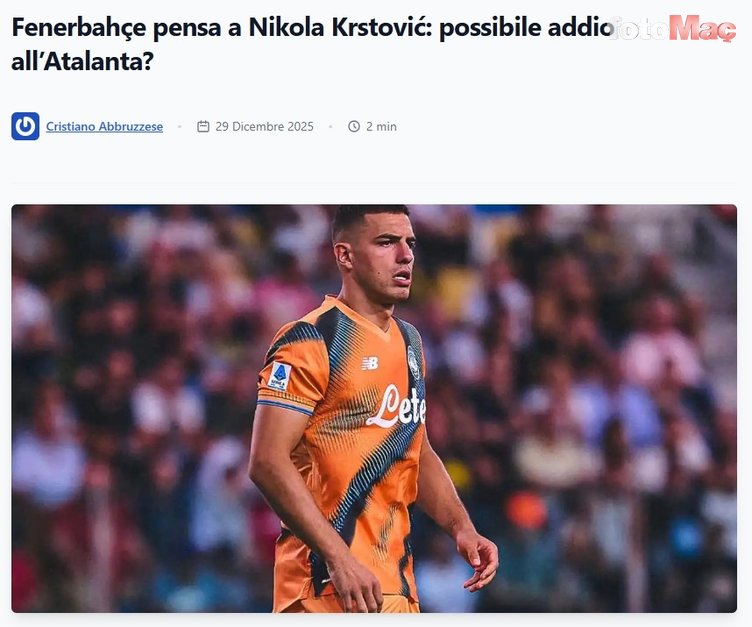752x627 pixels.
Task: Open the article hero photo of the player
Action: (x=374, y=409)
